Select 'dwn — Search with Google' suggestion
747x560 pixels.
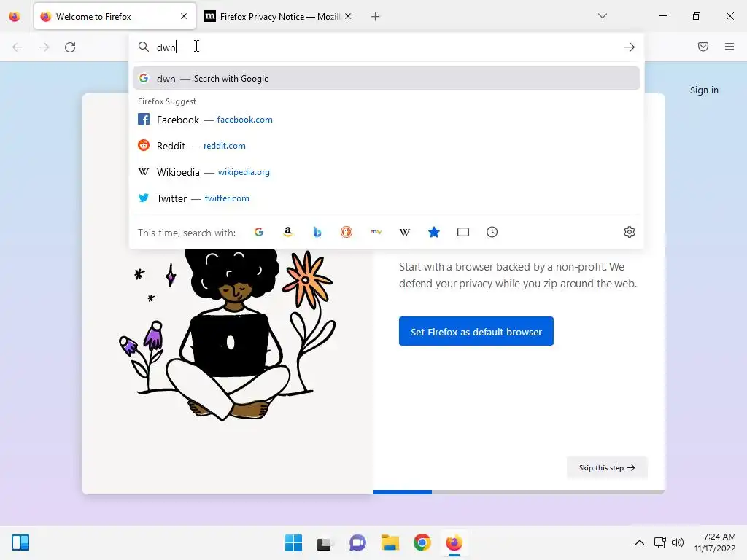(x=387, y=78)
